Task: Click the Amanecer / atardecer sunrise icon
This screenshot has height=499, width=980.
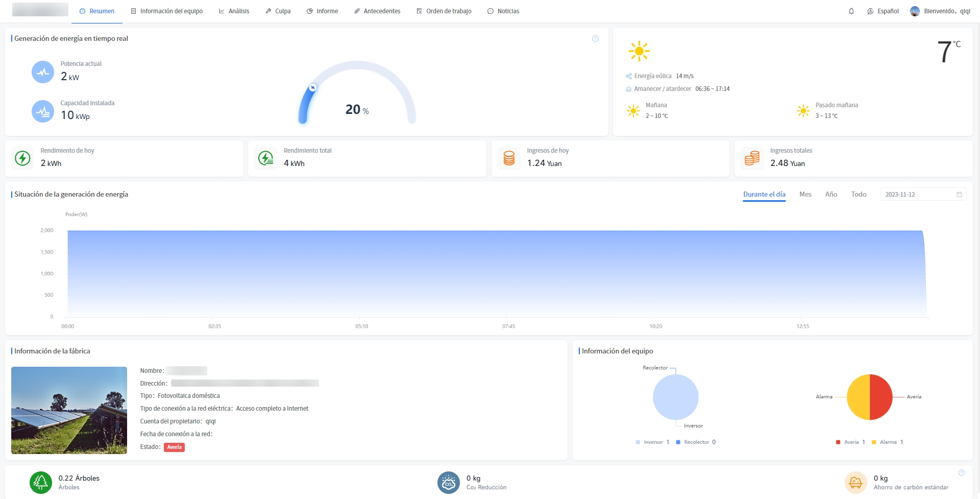Action: click(628, 89)
